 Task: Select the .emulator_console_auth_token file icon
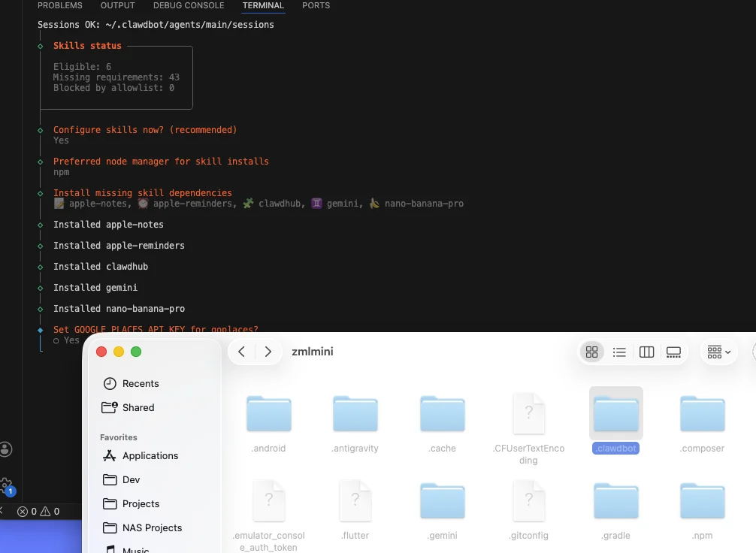pyautogui.click(x=269, y=500)
